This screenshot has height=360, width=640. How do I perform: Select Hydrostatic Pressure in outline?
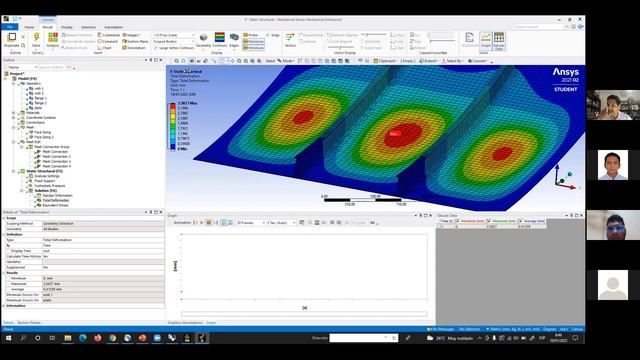point(49,186)
